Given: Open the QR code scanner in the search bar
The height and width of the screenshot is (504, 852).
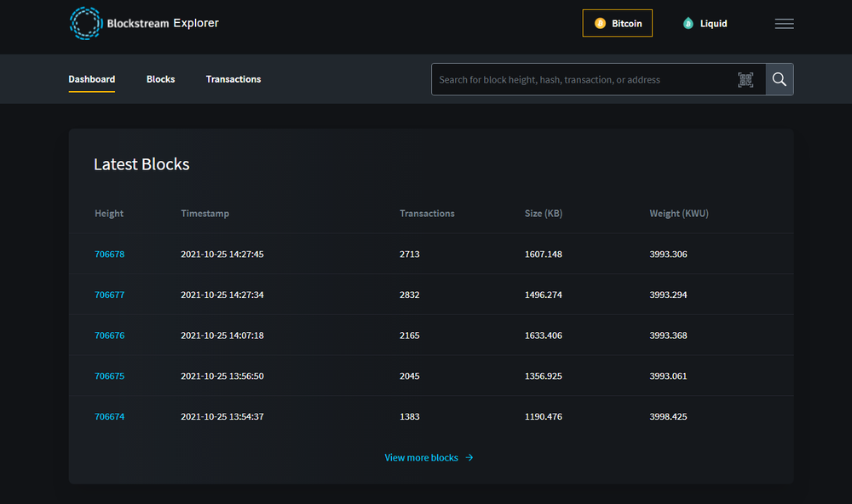Looking at the screenshot, I should tap(745, 79).
